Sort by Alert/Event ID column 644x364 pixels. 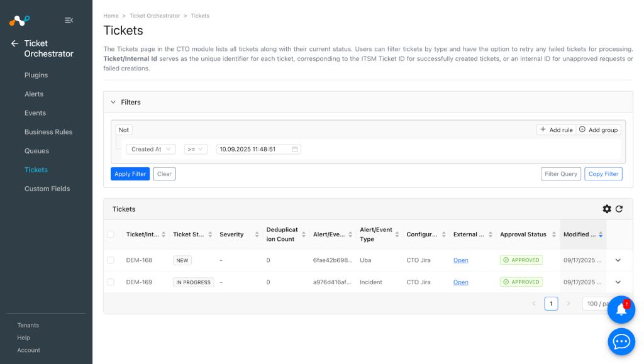coord(350,234)
